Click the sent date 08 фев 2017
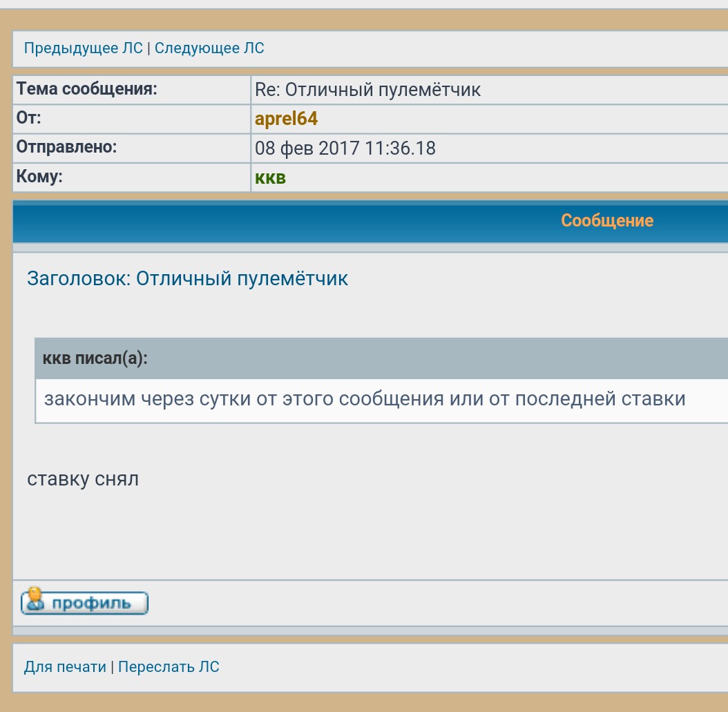The width and height of the screenshot is (728, 712). coord(345,148)
